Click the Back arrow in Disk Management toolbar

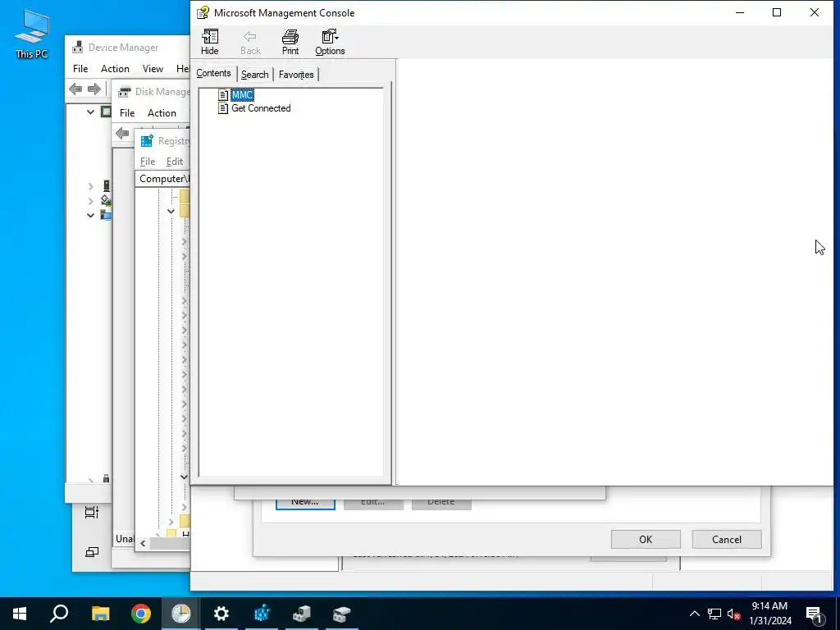click(x=122, y=133)
